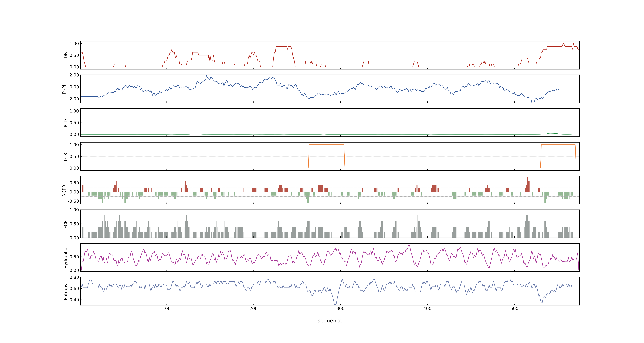Click the 0.60 tick on Entropy axis
644x343 pixels.
(x=74, y=289)
